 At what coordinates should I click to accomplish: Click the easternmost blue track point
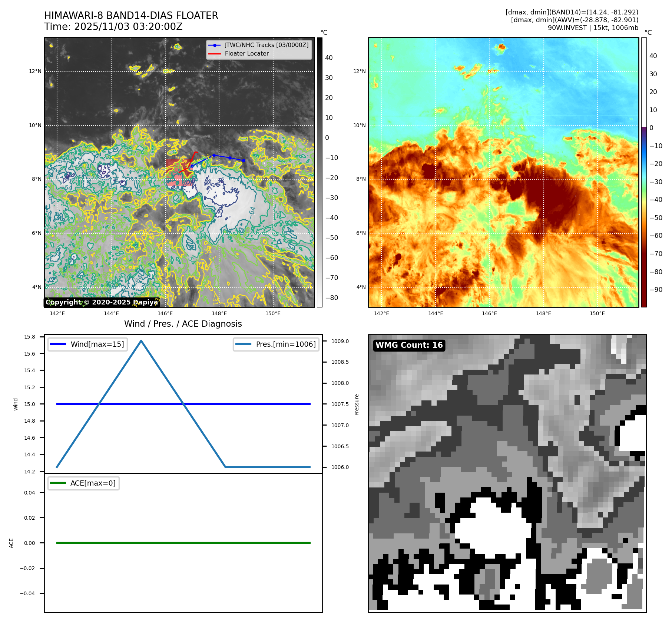coord(244,160)
